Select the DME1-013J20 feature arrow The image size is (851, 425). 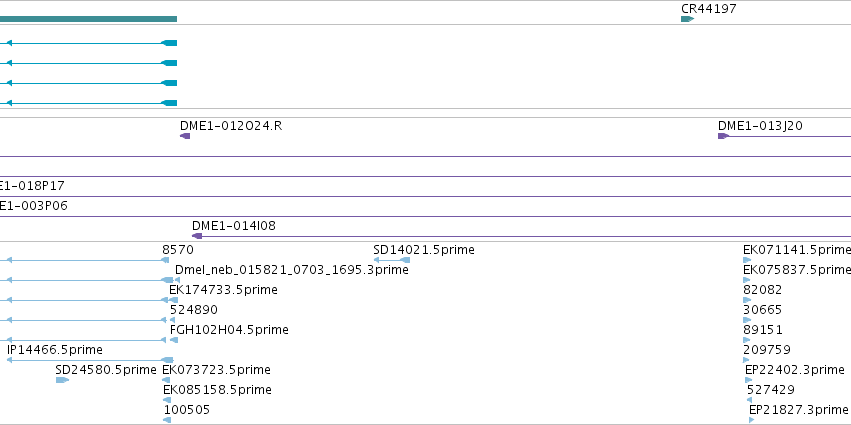(x=723, y=136)
